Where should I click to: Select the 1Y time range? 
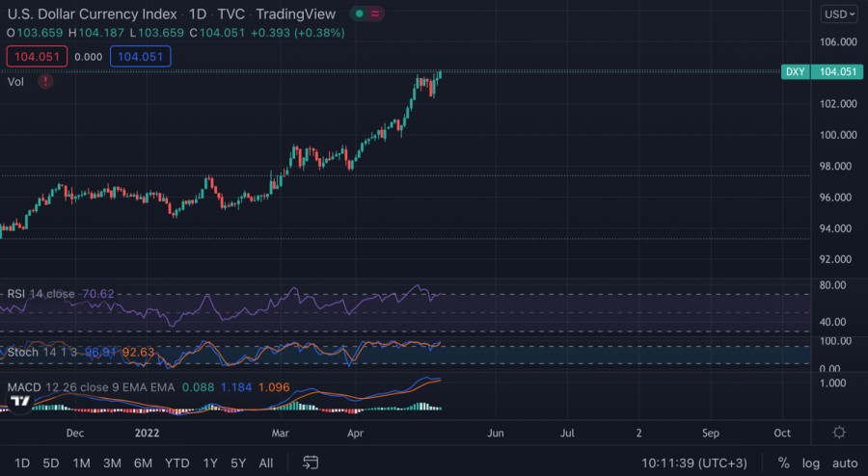[210, 463]
